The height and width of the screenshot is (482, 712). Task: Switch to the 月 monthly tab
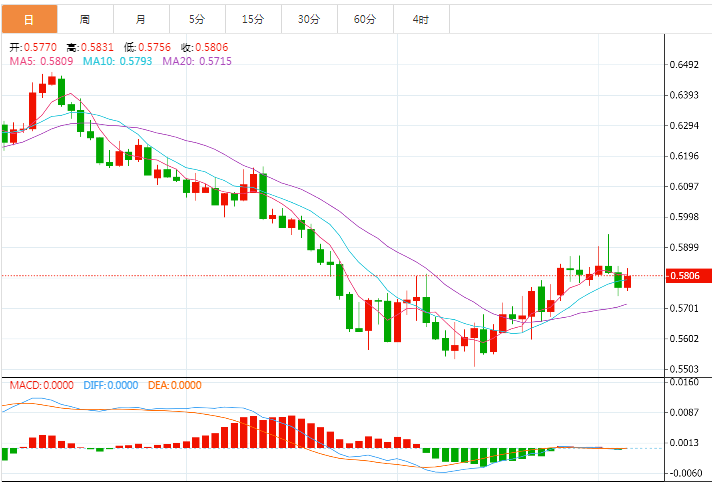141,20
